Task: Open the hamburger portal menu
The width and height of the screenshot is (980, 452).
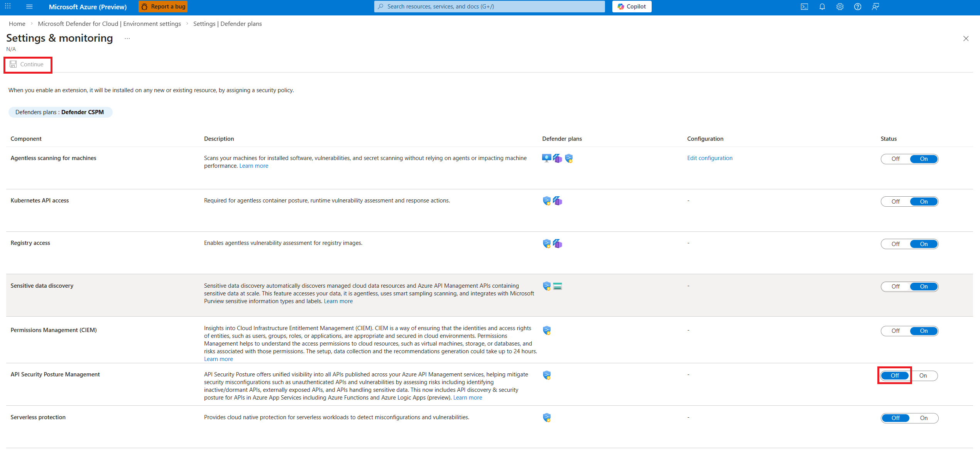Action: pos(29,7)
